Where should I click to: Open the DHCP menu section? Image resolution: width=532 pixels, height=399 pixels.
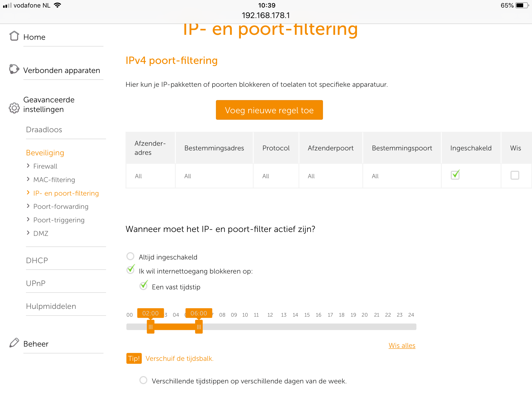tap(37, 260)
